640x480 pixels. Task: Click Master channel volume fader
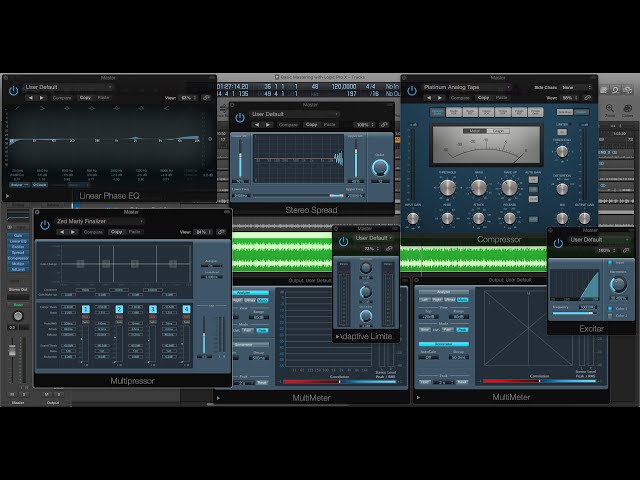tap(12, 350)
